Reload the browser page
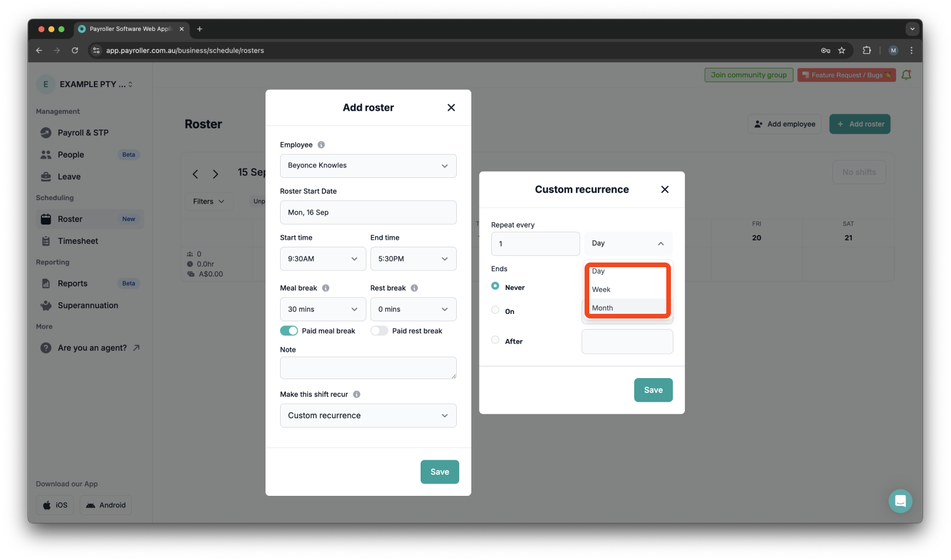 (75, 51)
